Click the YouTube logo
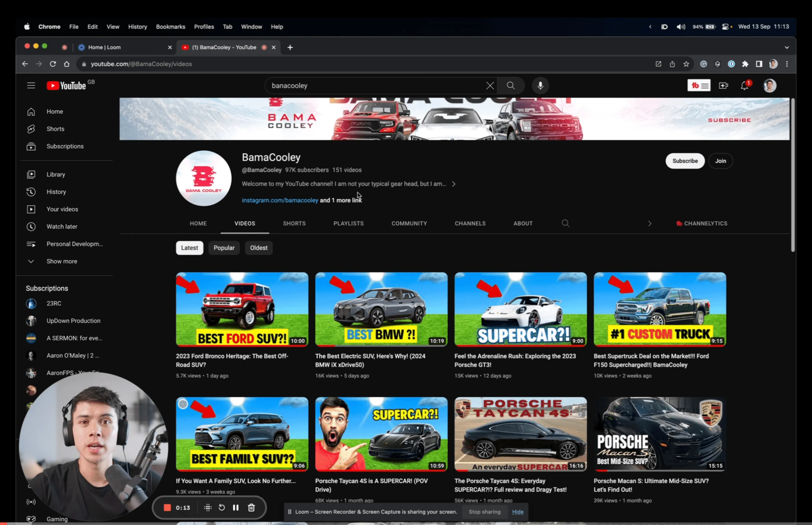Image resolution: width=812 pixels, height=525 pixels. 66,85
